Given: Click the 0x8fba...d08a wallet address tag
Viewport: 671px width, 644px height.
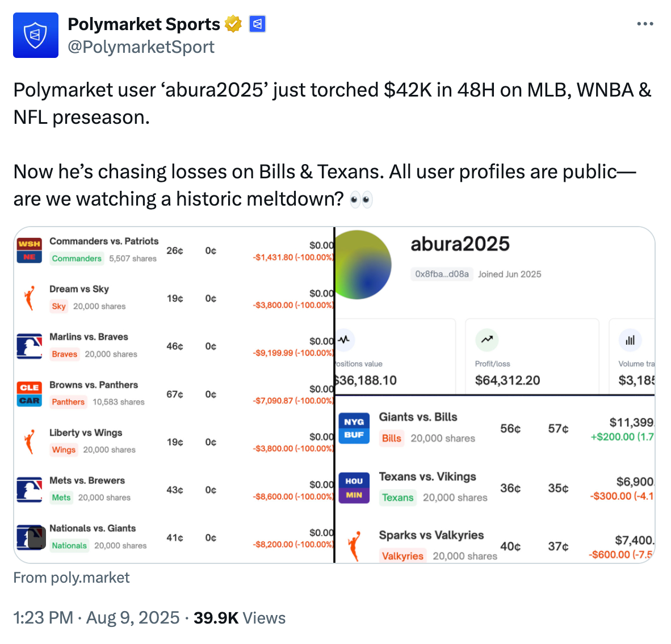Looking at the screenshot, I should pos(442,274).
